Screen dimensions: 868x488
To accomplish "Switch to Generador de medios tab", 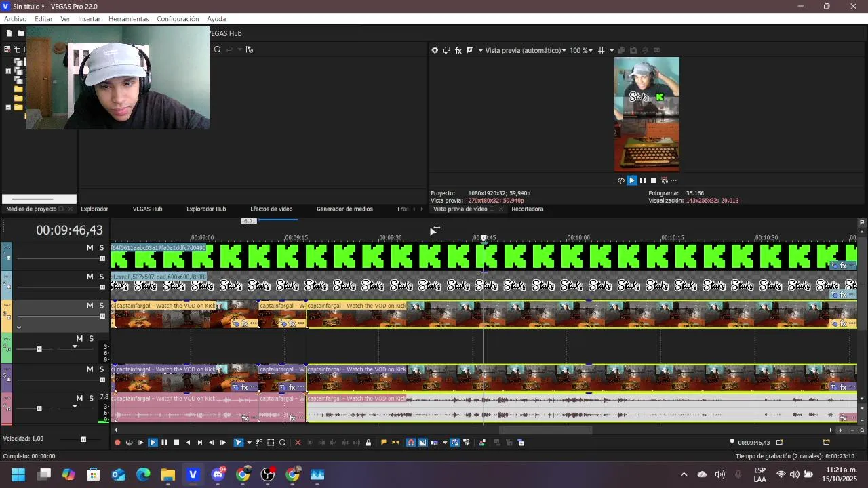I will click(x=344, y=209).
